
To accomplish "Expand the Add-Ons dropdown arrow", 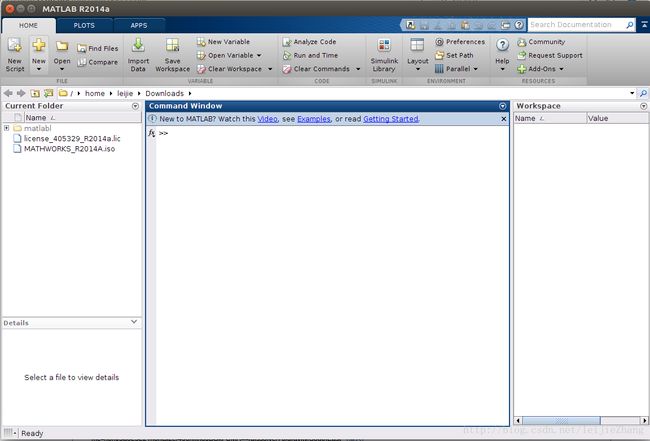I will point(561,69).
